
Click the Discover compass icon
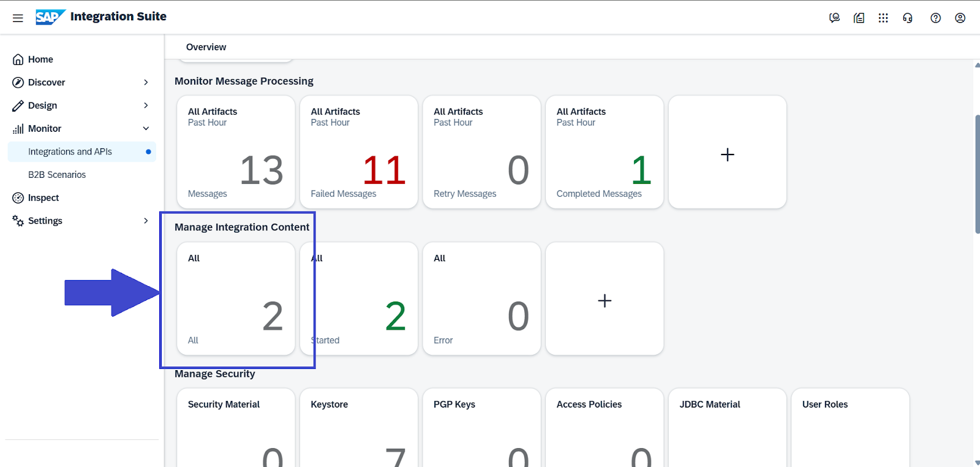[x=18, y=82]
